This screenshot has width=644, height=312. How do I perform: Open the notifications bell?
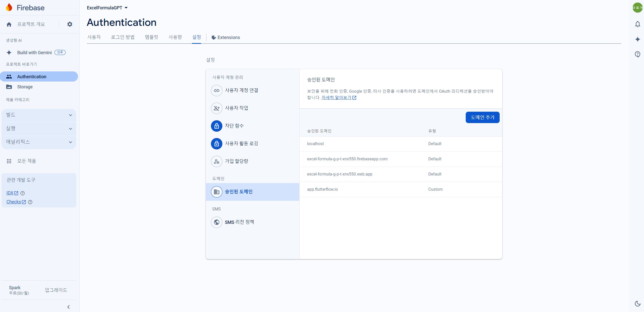(x=638, y=24)
